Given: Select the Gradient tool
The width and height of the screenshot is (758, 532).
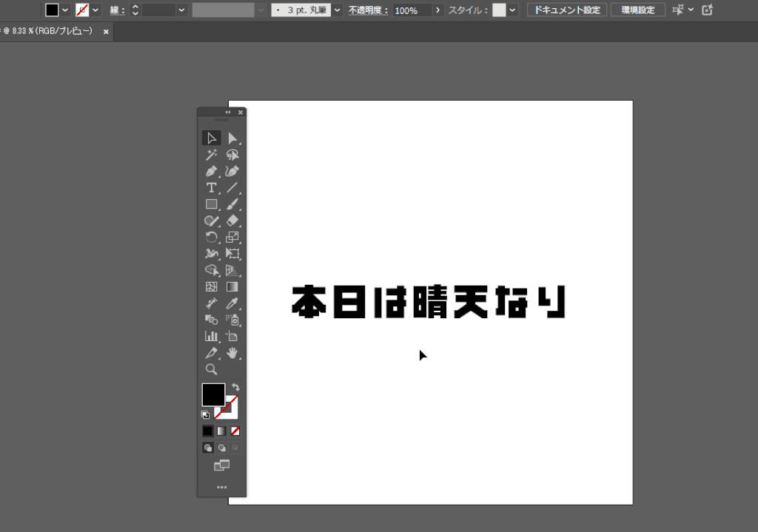Looking at the screenshot, I should coord(232,286).
